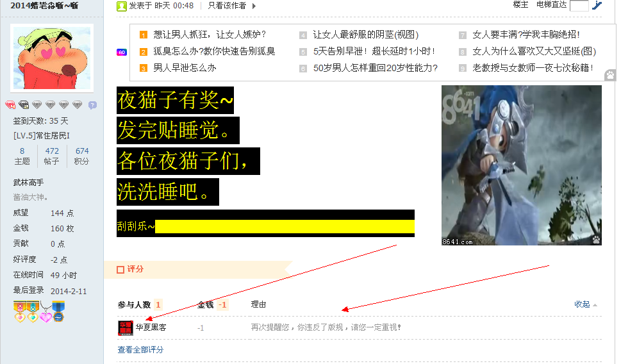Click the red diamond rank icon
The height and width of the screenshot is (364, 621).
(10, 105)
